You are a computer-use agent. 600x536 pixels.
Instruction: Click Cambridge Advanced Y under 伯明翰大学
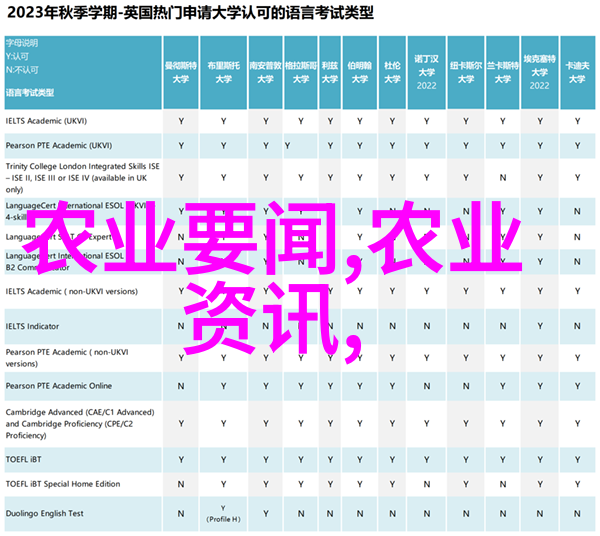click(x=360, y=424)
